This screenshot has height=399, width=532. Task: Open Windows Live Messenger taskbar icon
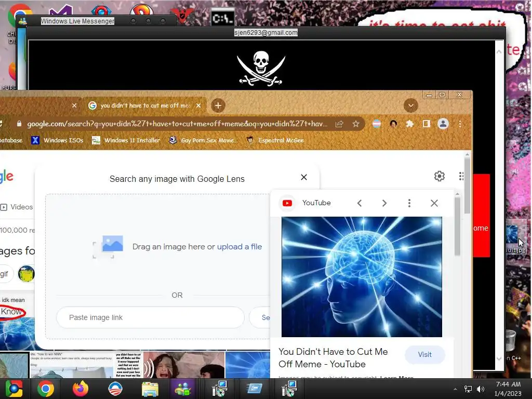pyautogui.click(x=182, y=389)
